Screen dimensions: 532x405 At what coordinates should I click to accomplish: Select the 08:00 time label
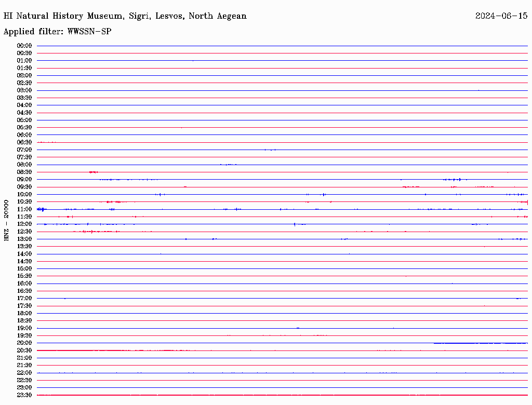(x=24, y=165)
